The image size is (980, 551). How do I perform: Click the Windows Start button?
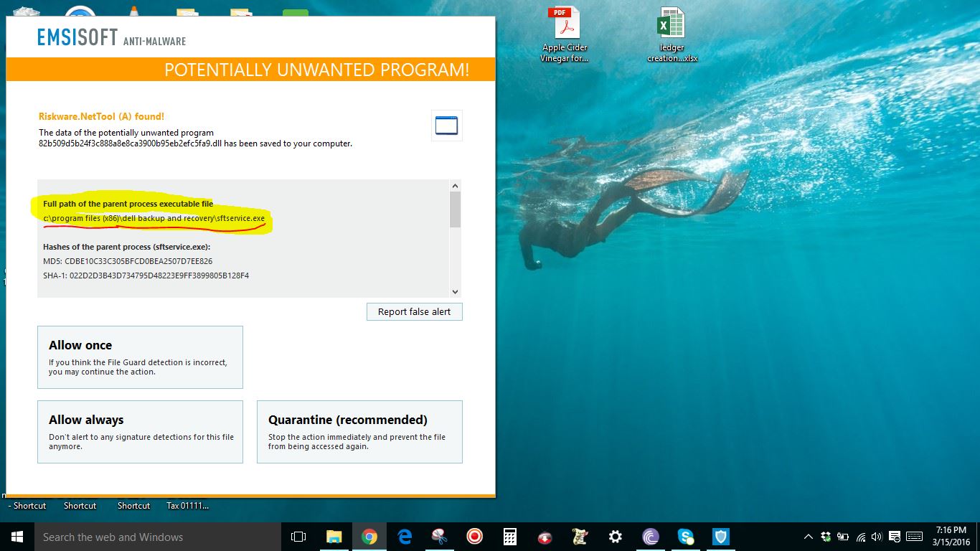(17, 537)
